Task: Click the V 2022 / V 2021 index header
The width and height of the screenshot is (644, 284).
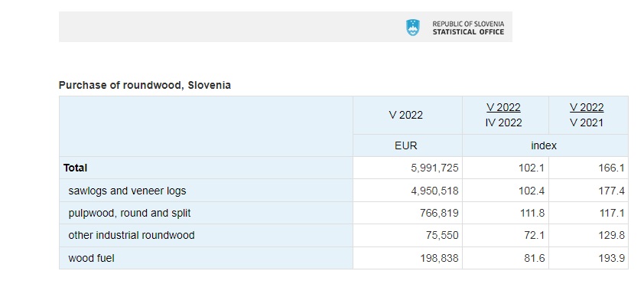Action: pos(587,115)
